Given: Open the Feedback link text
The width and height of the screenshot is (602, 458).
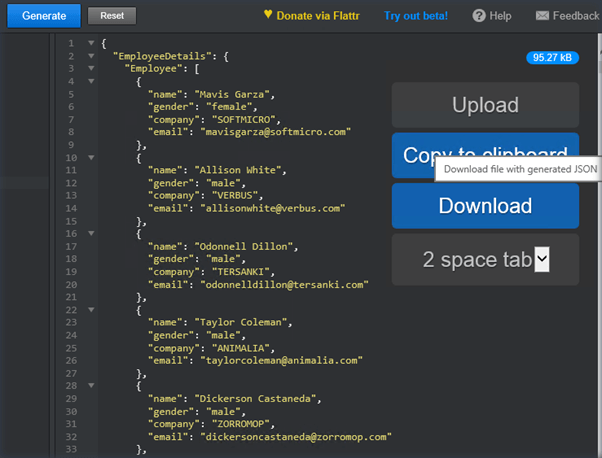Looking at the screenshot, I should [x=576, y=16].
